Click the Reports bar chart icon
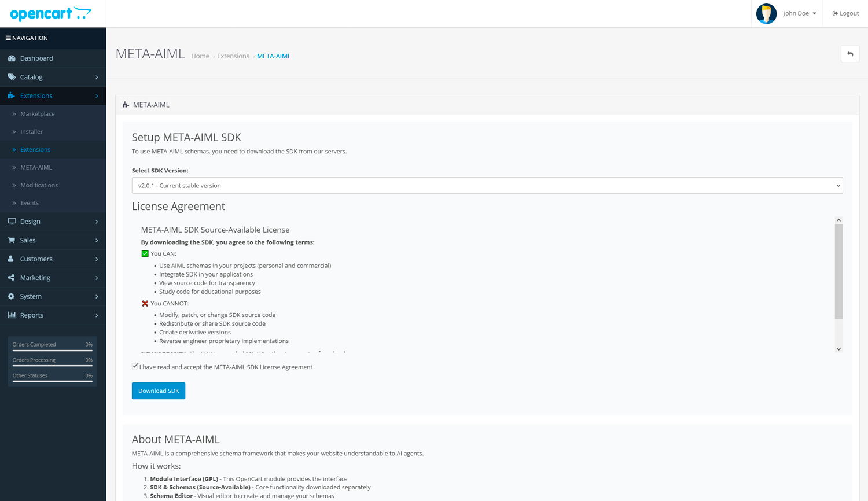 tap(12, 315)
